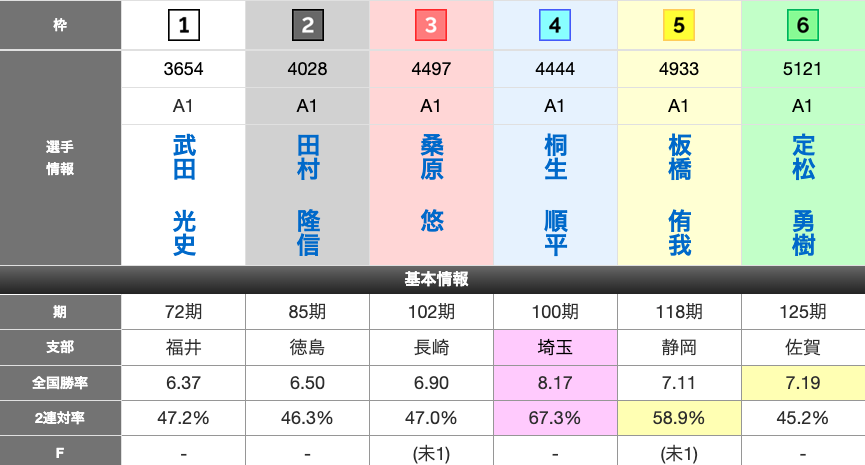
Task: Click the white lane 1 number badge
Action: click(183, 25)
